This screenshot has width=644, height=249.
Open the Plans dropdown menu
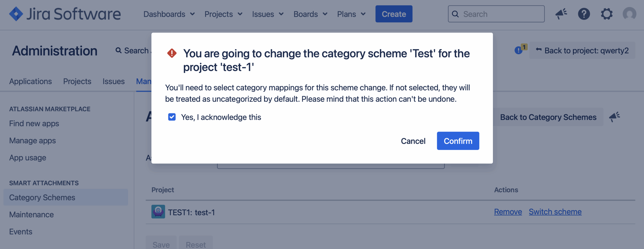(351, 14)
